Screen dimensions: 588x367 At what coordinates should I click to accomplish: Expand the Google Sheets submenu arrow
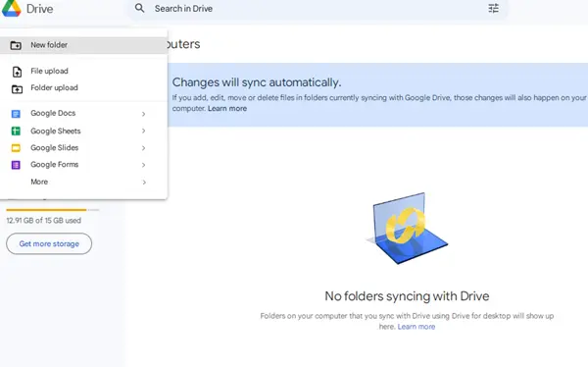[x=144, y=131]
